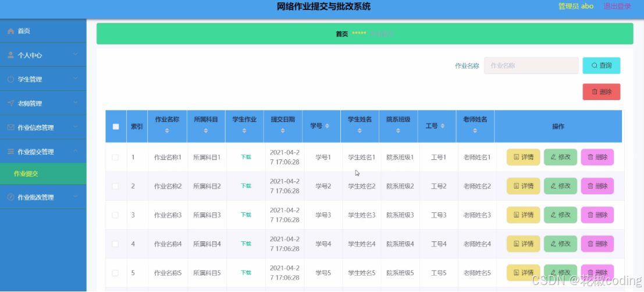This screenshot has height=292, width=644.
Task: Click 下载 link in row 4
Action: pos(245,244)
